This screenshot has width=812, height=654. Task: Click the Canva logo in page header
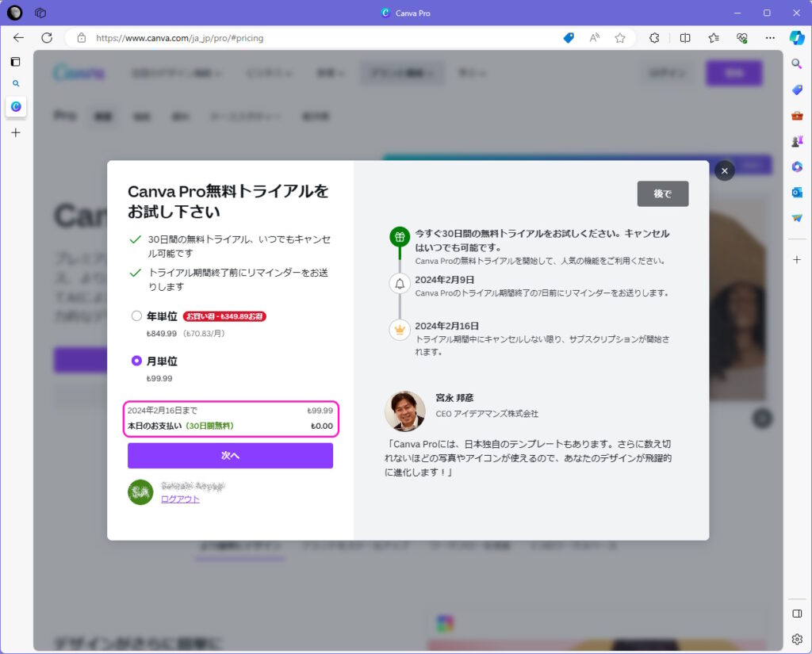tap(79, 72)
